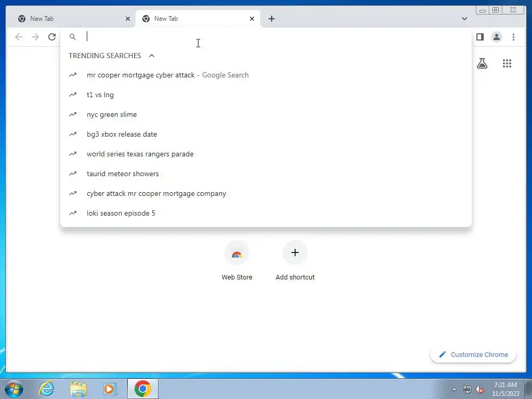Collapse the Trending Searches section
The width and height of the screenshot is (532, 399).
pyautogui.click(x=152, y=56)
